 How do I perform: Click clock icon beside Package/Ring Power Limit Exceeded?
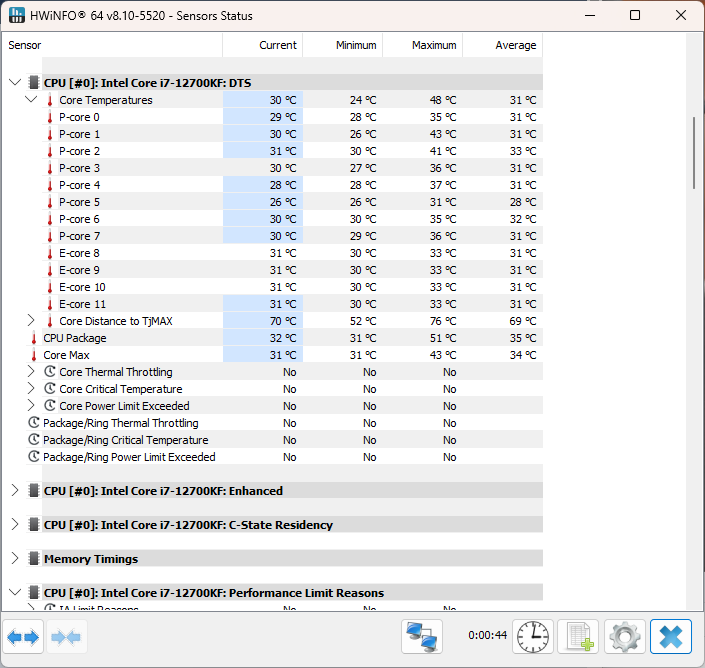point(34,457)
